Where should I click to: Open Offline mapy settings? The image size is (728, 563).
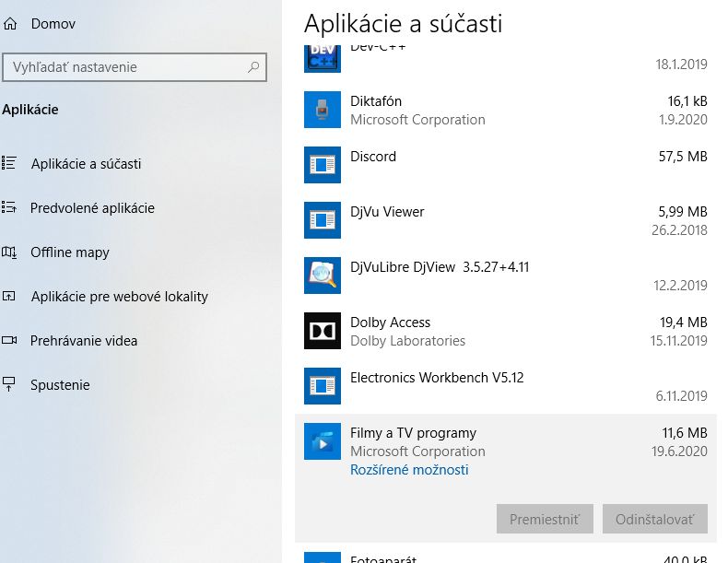[x=69, y=252]
